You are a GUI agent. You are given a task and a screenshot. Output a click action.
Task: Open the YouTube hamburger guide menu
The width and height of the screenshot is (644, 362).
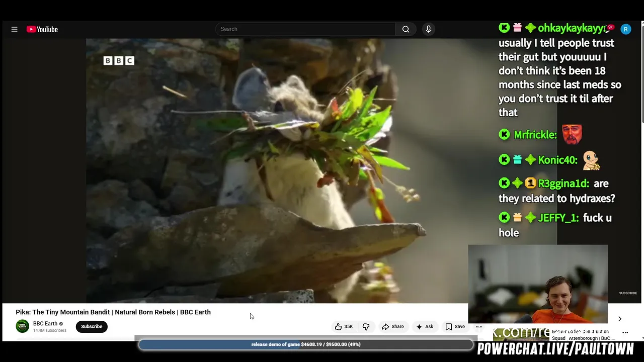click(15, 29)
